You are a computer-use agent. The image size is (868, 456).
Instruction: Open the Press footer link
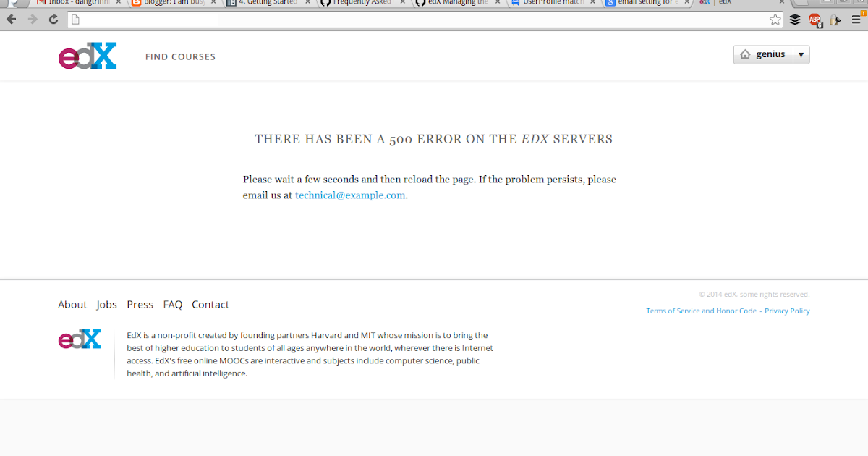click(140, 305)
